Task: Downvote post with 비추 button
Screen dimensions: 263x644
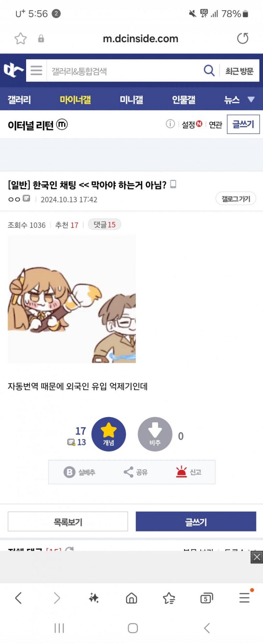Action: click(x=155, y=434)
